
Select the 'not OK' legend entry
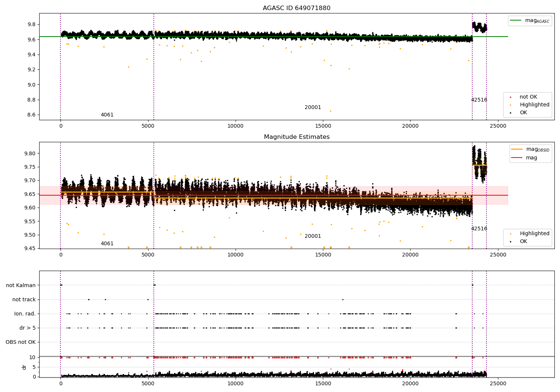click(x=528, y=97)
